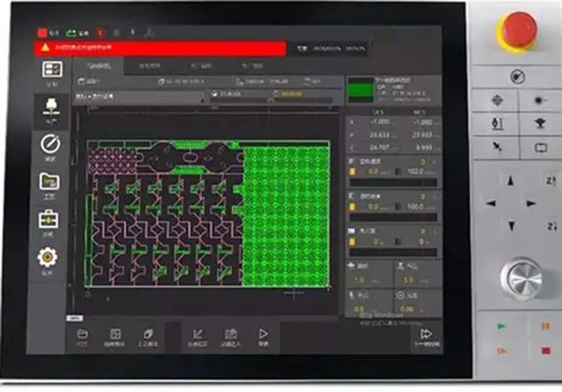Viewport: 562px width, 392px height.
Task: Click the open-file folder icon in bottom toolbar
Action: (83, 334)
